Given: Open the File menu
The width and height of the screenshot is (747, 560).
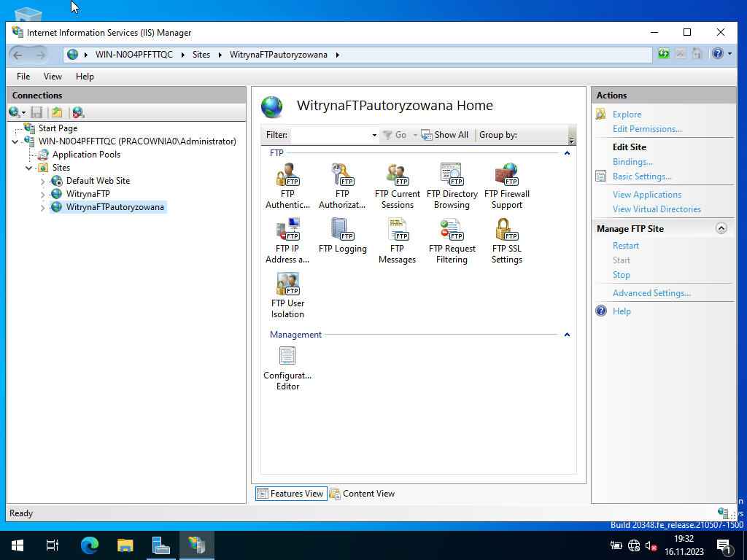Looking at the screenshot, I should pos(23,76).
